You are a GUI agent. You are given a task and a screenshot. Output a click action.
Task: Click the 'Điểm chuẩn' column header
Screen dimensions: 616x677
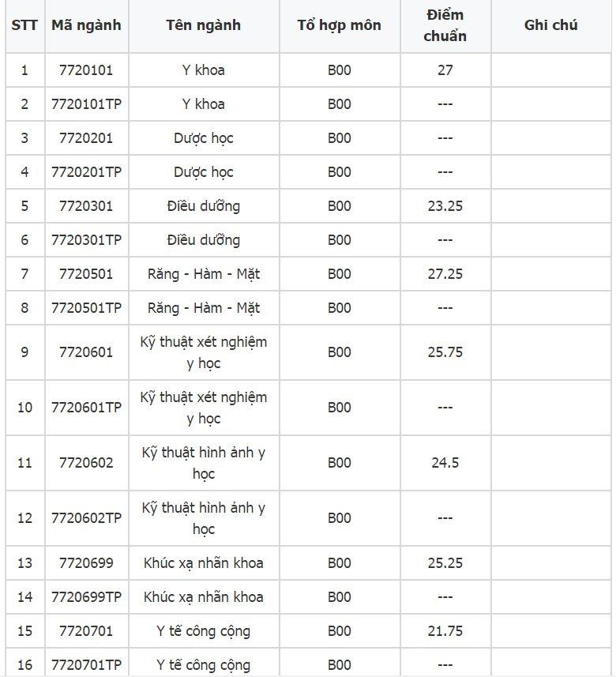tap(445, 25)
